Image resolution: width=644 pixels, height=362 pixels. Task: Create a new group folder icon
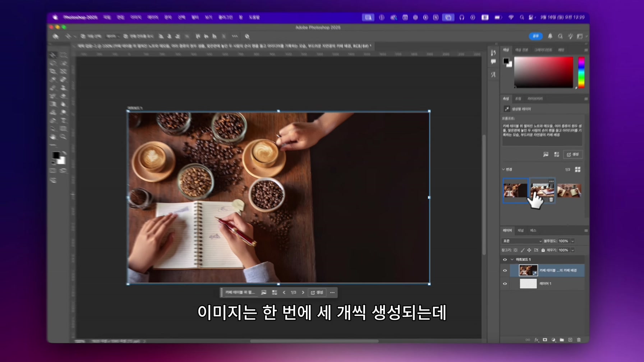[562, 340]
